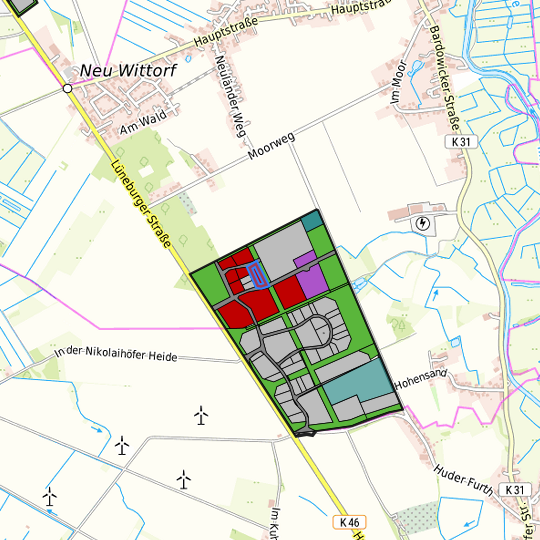Click the K 31 shield at bottom right
The width and height of the screenshot is (540, 540).
pos(515,489)
